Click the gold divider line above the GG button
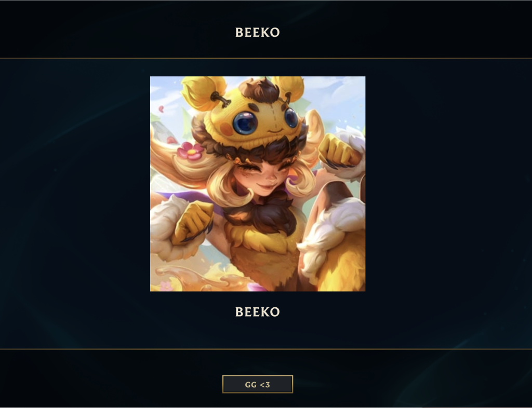Viewport: 532px width, 408px height. (x=266, y=349)
